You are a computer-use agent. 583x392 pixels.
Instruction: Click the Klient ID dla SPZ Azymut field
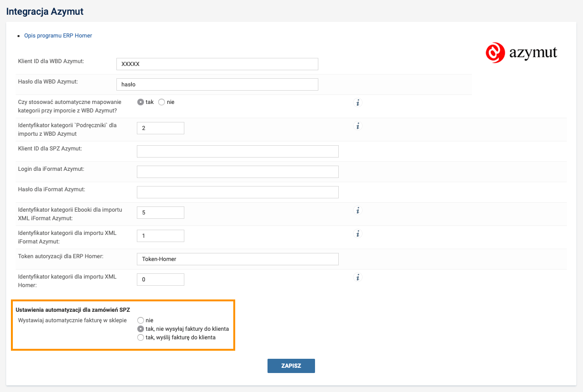[x=238, y=151]
